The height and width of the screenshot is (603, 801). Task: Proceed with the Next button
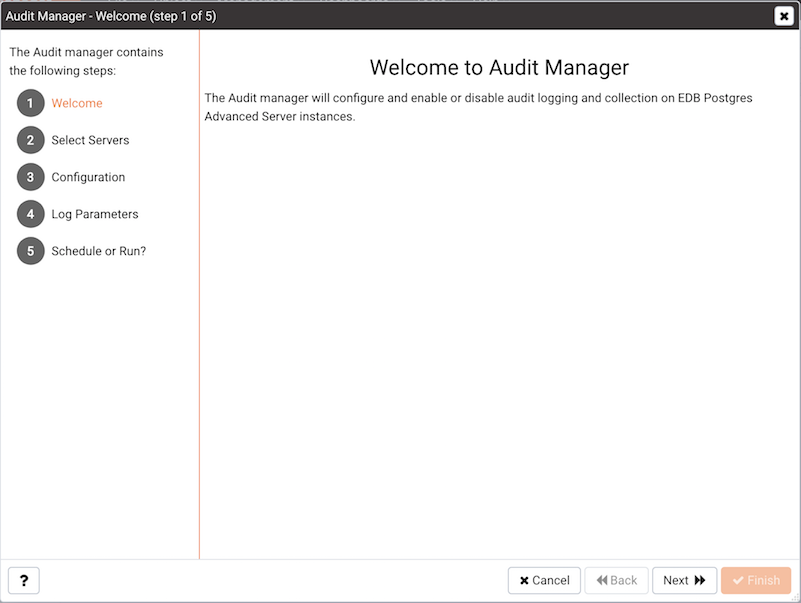click(x=685, y=581)
